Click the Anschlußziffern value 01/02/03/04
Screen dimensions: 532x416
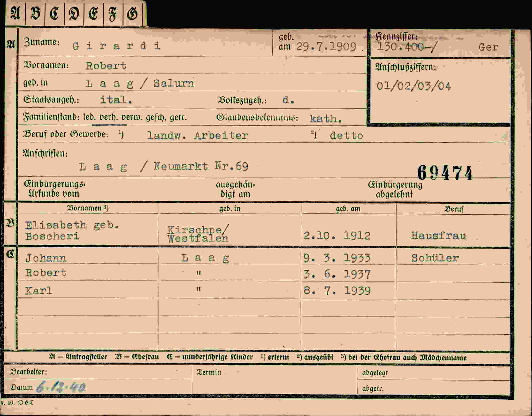click(414, 86)
